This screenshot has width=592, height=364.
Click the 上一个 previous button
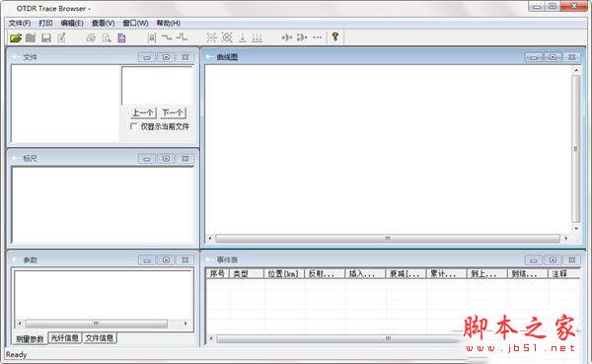point(143,112)
